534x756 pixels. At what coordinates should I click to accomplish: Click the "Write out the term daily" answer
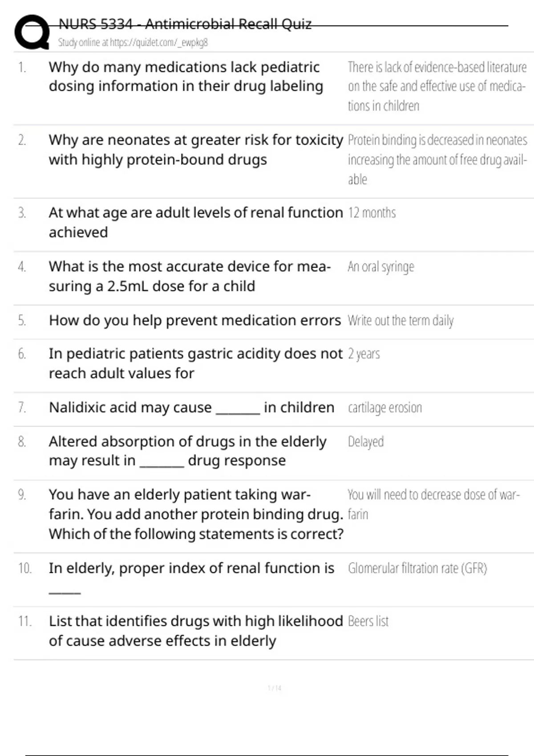(400, 321)
